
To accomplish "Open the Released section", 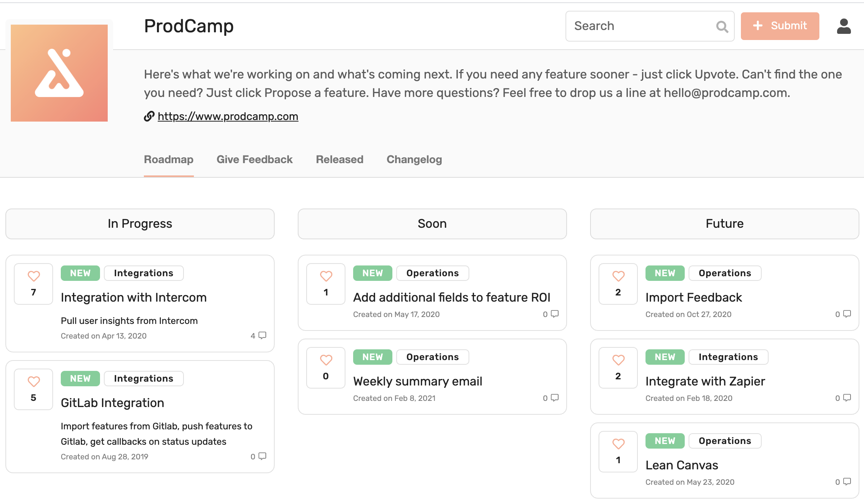I will pos(339,159).
